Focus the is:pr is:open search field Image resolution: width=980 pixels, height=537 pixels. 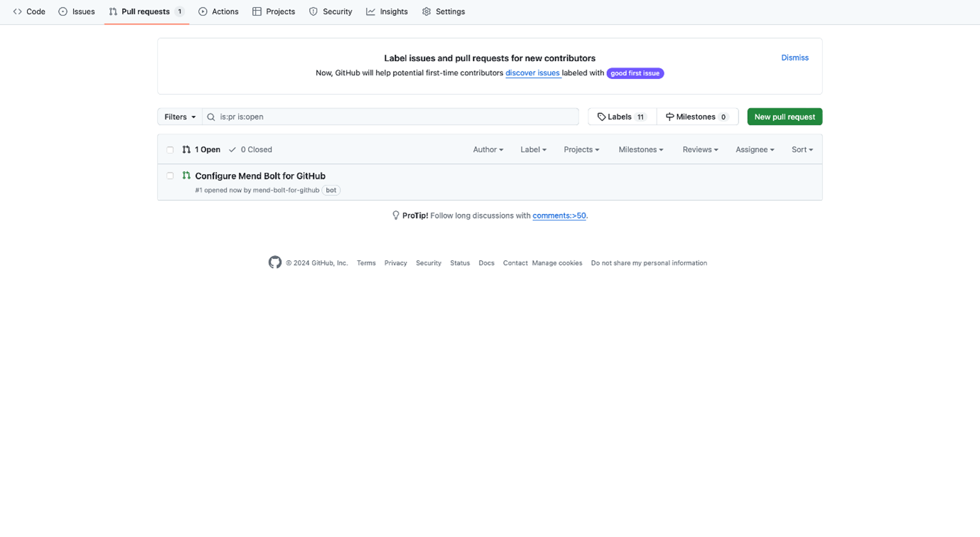390,117
